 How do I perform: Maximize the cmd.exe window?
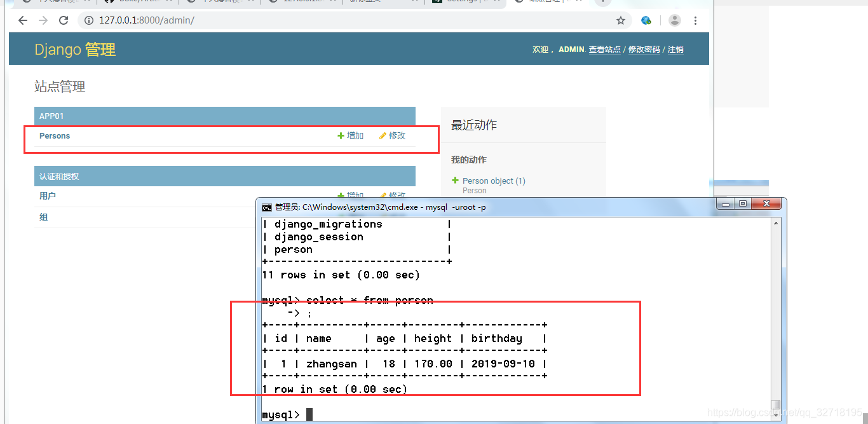point(743,204)
